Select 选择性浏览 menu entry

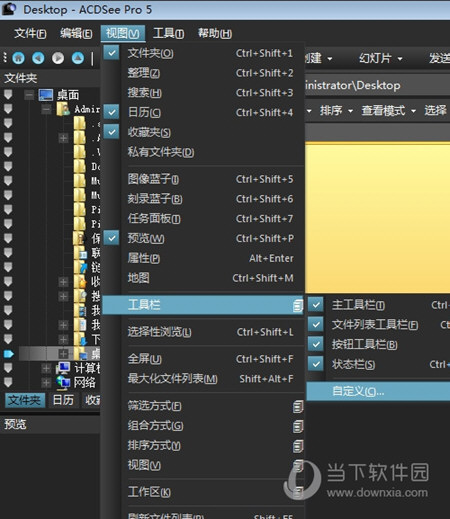203,332
